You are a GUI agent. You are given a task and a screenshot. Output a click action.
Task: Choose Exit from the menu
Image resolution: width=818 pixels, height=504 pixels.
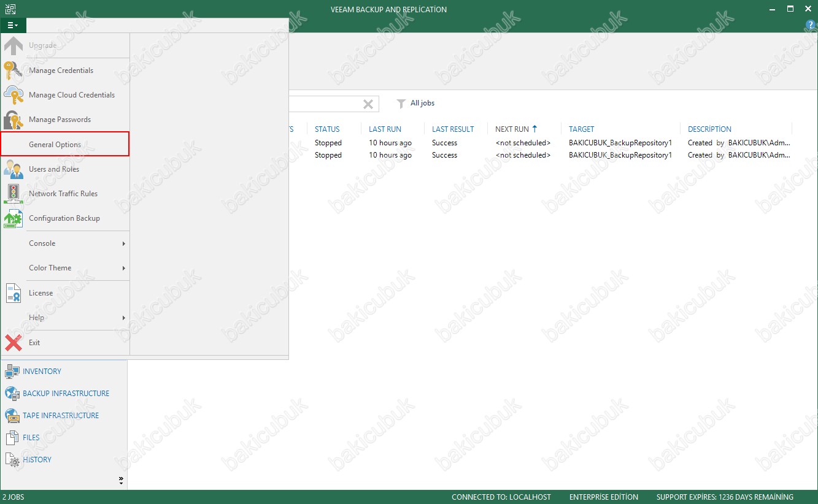coord(64,343)
